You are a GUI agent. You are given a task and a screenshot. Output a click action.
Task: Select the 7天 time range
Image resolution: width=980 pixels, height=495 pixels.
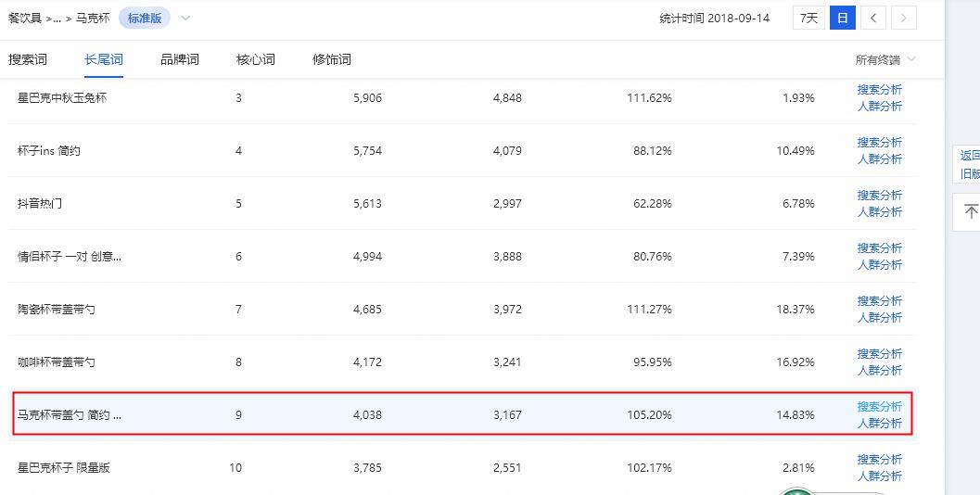point(808,18)
